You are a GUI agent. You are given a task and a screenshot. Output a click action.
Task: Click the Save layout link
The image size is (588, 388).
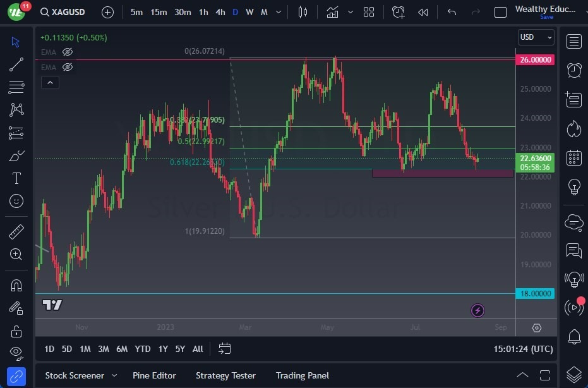[546, 17]
